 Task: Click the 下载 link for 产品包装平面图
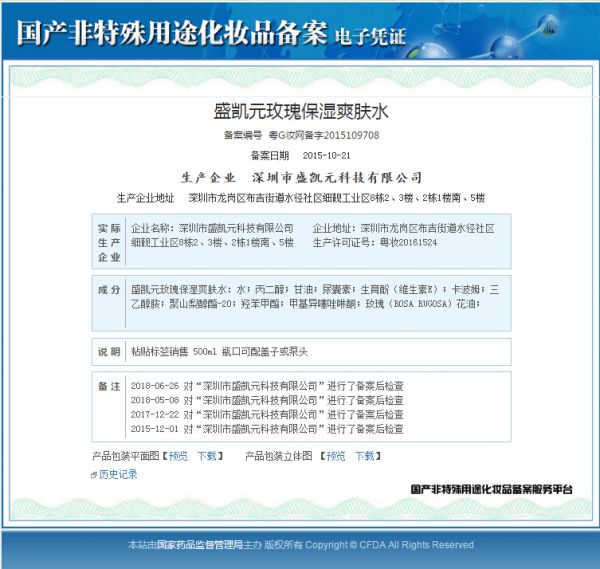point(207,456)
